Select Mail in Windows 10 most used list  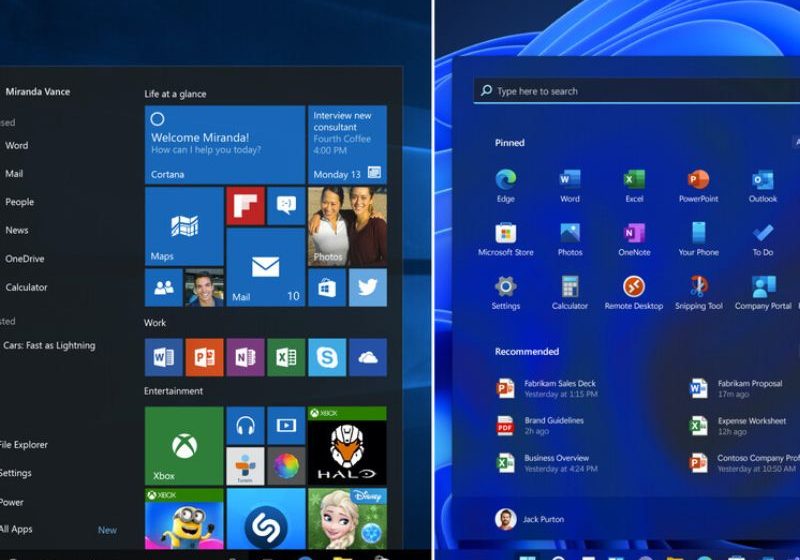[14, 173]
